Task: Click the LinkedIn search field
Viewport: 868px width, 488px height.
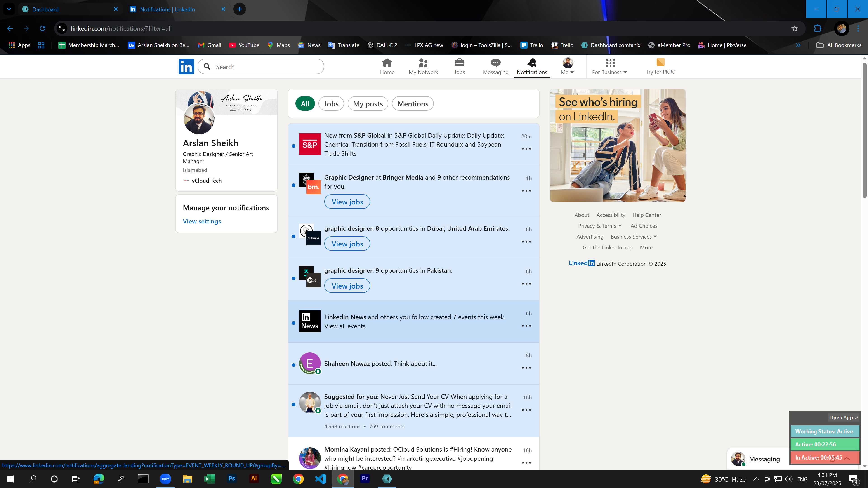Action: click(261, 67)
